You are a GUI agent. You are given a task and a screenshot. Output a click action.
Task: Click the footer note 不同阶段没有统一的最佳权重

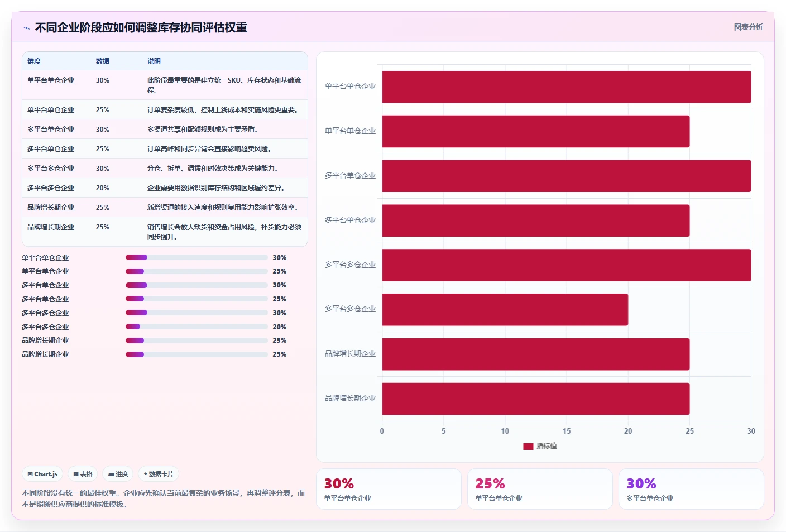click(164, 499)
